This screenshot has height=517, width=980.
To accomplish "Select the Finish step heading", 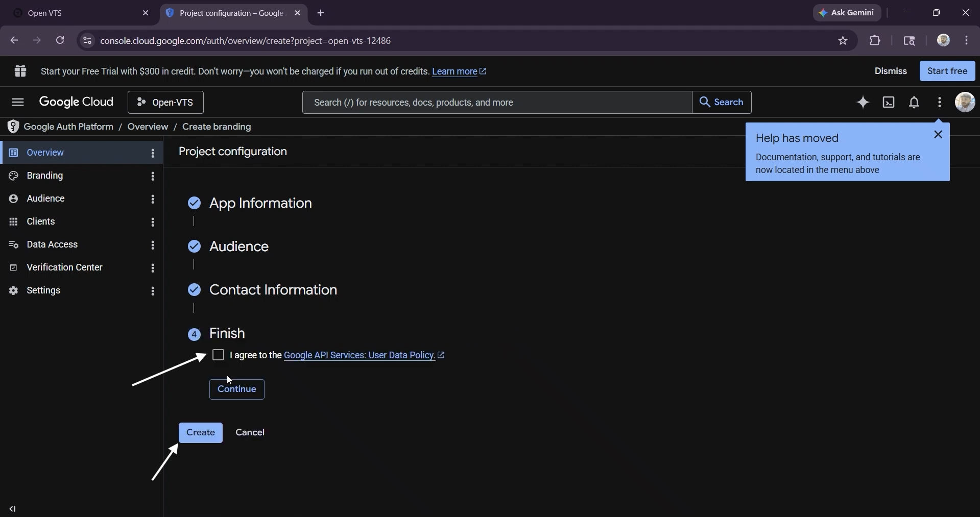I will coord(227,333).
